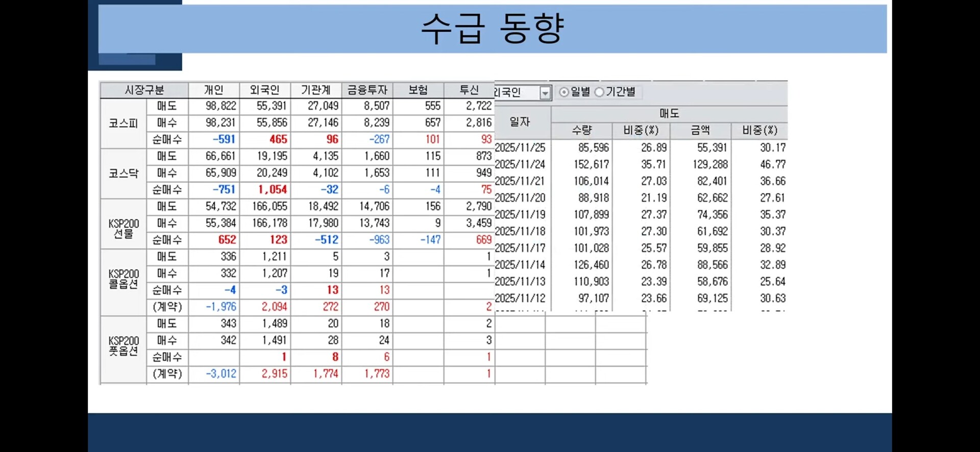This screenshot has width=980, height=452.
Task: Click the 코스닥 개인 sell value 66,661
Action: (221, 156)
